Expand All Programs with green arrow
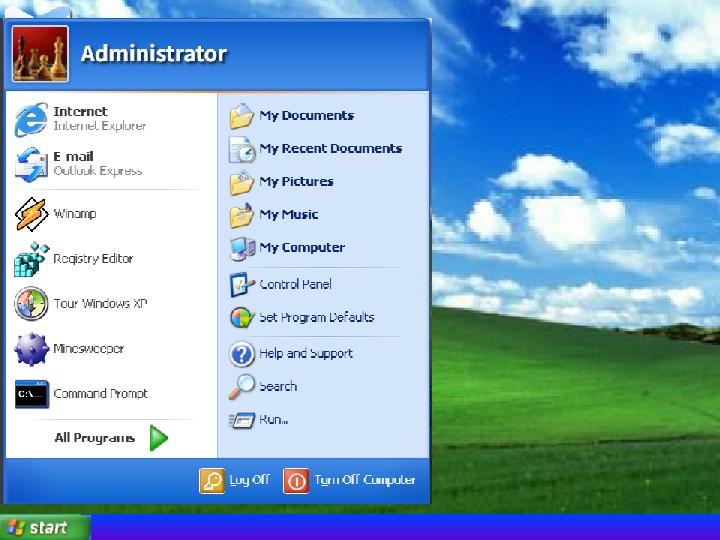720x540 pixels. tap(159, 438)
